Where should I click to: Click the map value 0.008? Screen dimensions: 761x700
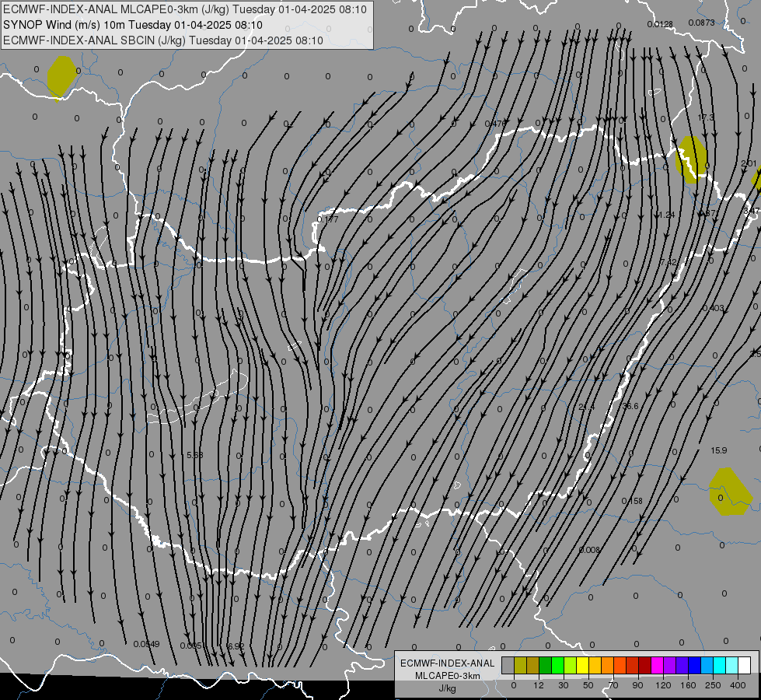(x=589, y=550)
